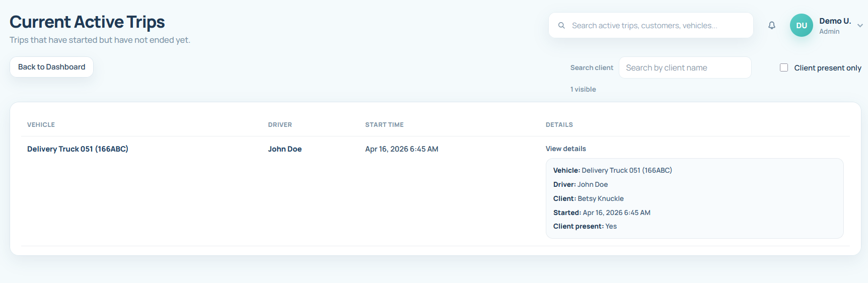The height and width of the screenshot is (283, 868).
Task: Collapse the View details section
Action: (x=565, y=149)
